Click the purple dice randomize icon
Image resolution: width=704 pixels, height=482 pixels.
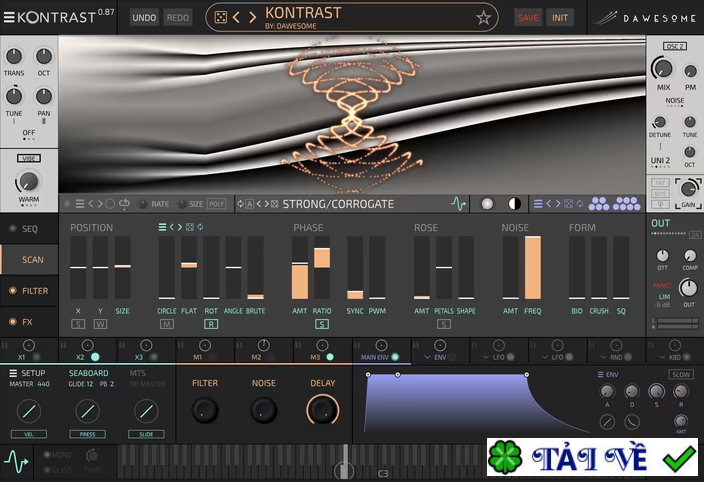point(568,204)
